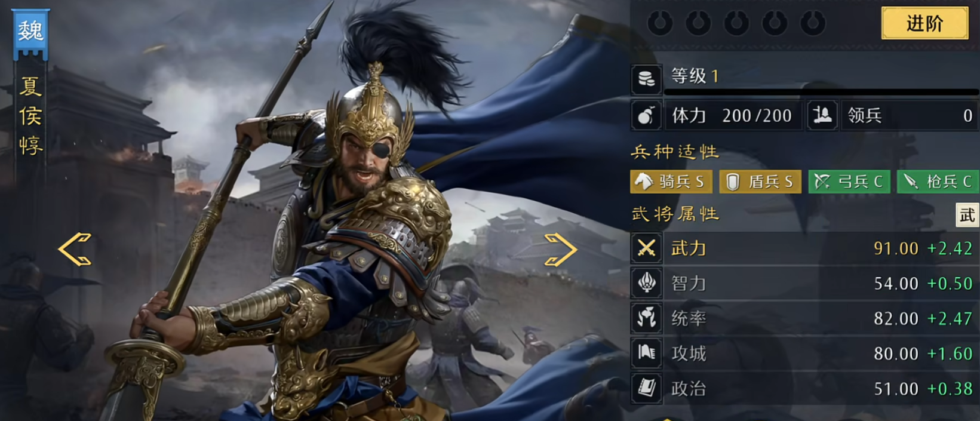Select the 弓兵 C archer tag
This screenshot has height=421, width=980.
[x=849, y=182]
